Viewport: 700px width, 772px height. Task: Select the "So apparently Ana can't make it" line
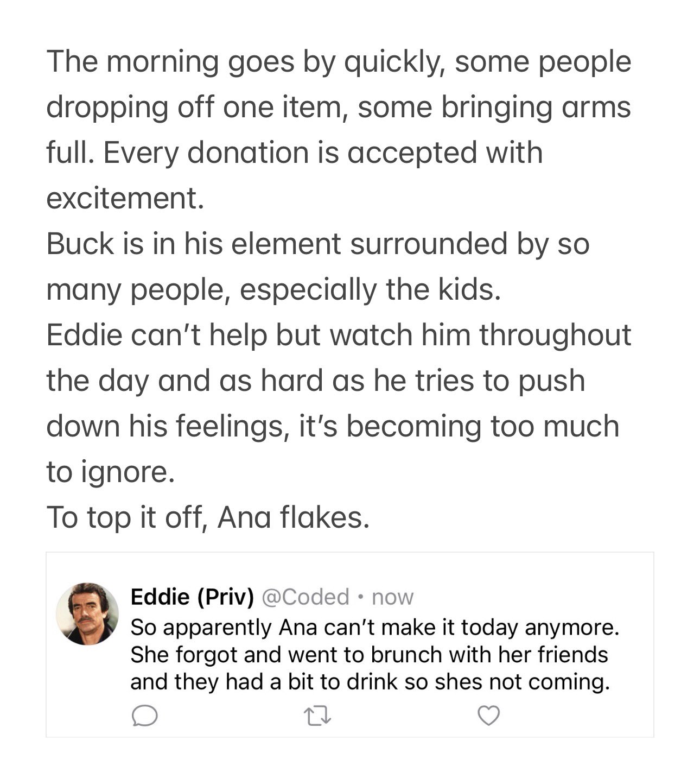pos(375,628)
